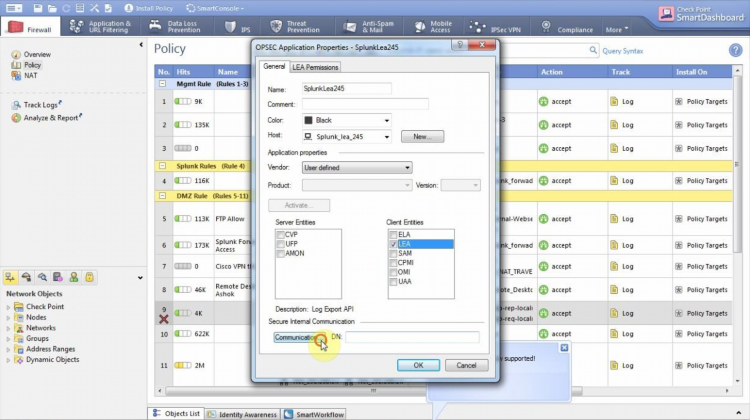This screenshot has width=750, height=420.
Task: Click the New... host button
Action: 422,137
